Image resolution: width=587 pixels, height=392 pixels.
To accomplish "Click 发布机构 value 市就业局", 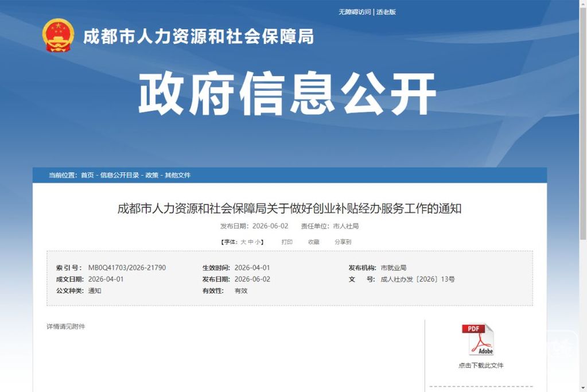I will coord(394,267).
